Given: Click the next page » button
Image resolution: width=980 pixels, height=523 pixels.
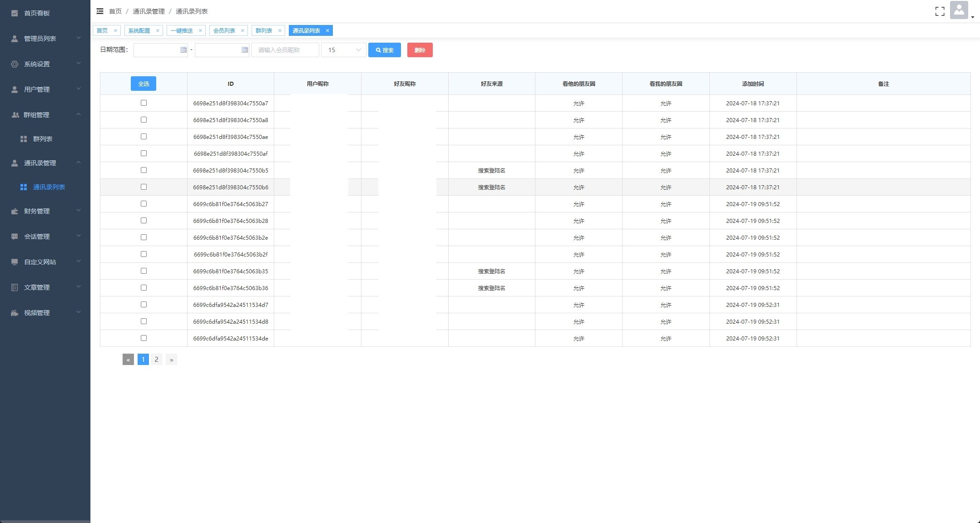Looking at the screenshot, I should 171,360.
